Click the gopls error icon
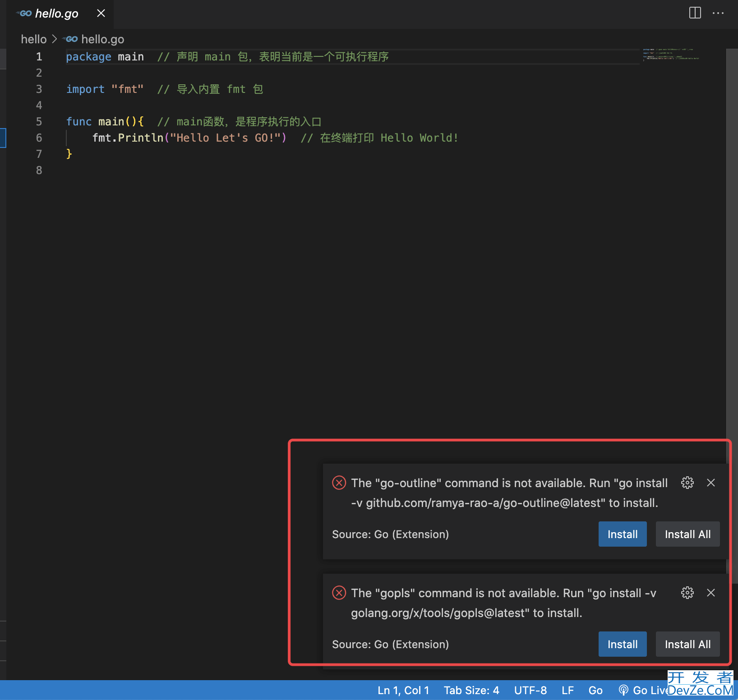 click(339, 593)
